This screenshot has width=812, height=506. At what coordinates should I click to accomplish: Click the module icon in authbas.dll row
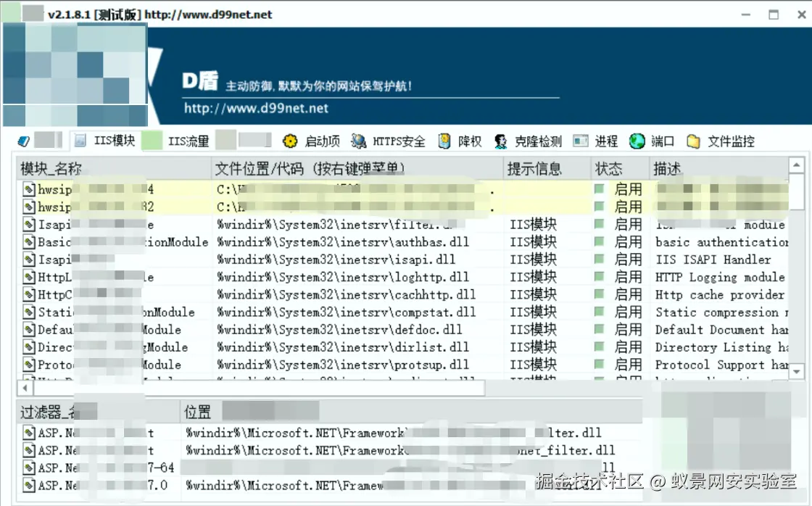(x=29, y=242)
